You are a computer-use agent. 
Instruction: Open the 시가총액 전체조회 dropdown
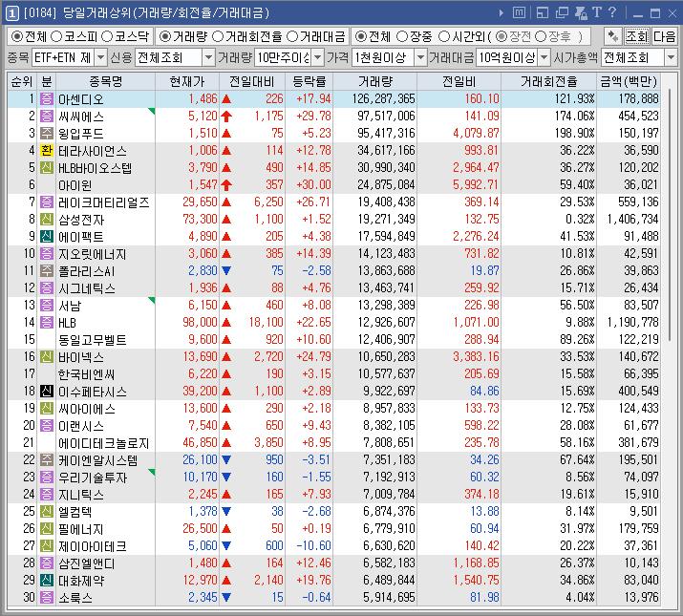click(x=671, y=57)
